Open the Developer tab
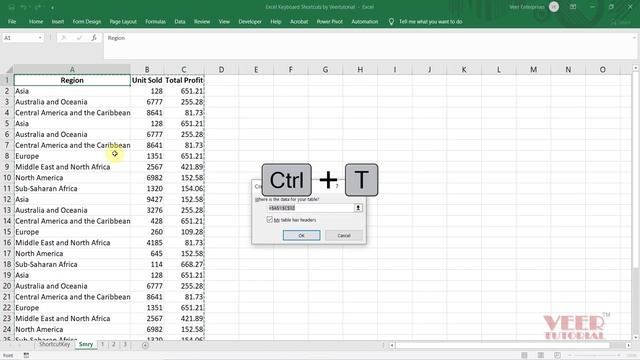This screenshot has height=360, width=640. coord(250,22)
